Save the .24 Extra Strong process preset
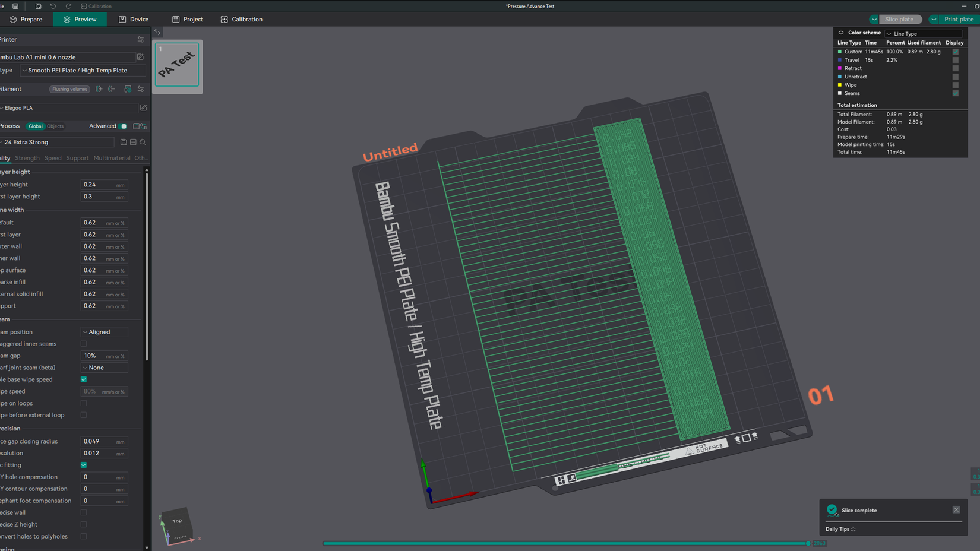 [124, 142]
